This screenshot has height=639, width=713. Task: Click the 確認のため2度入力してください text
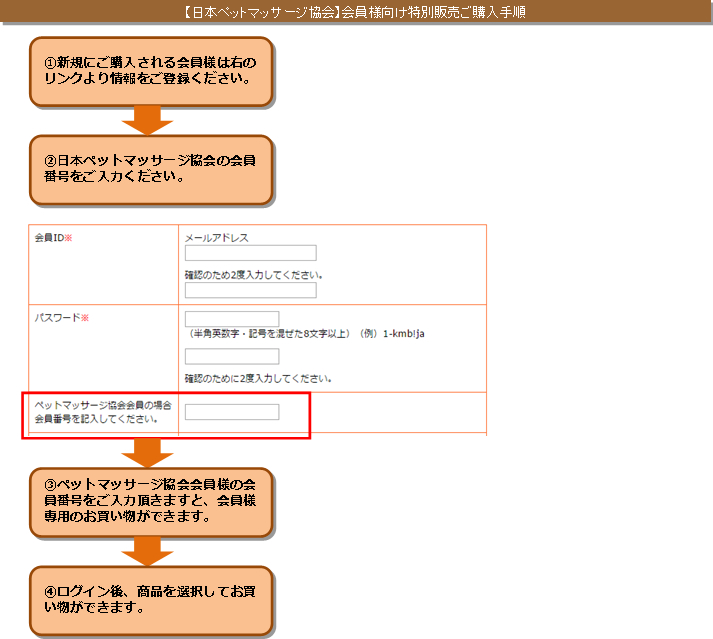click(x=254, y=275)
